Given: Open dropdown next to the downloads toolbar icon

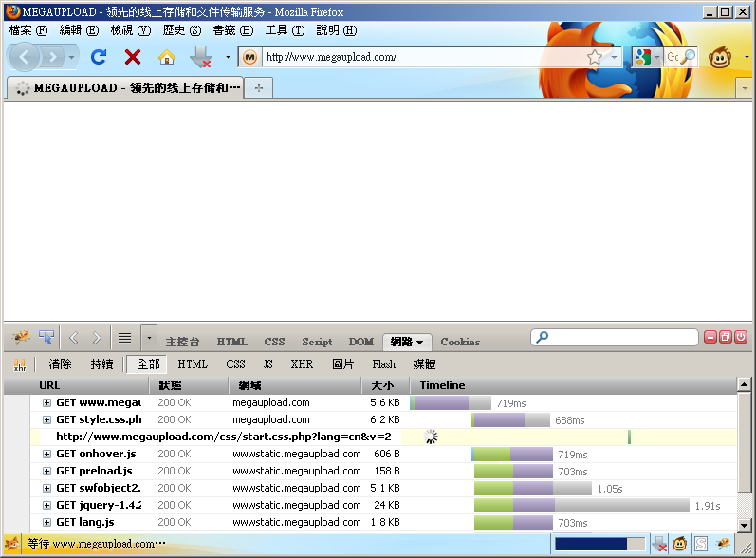Looking at the screenshot, I should pyautogui.click(x=228, y=57).
